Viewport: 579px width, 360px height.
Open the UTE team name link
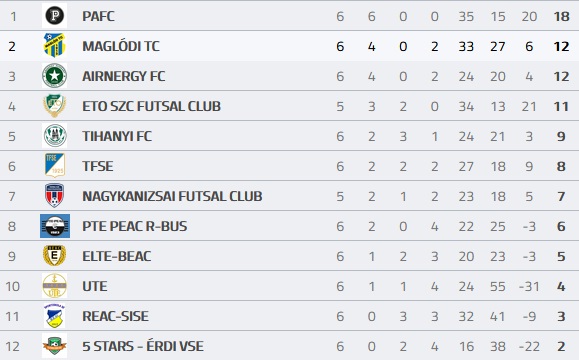(95, 286)
